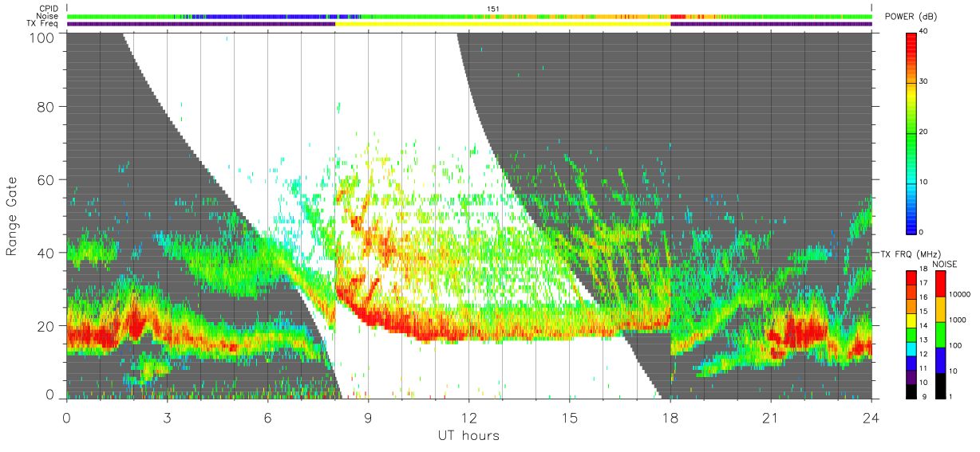Click the '10000' label on noise legend
The width and height of the screenshot is (980, 452).
tap(961, 295)
